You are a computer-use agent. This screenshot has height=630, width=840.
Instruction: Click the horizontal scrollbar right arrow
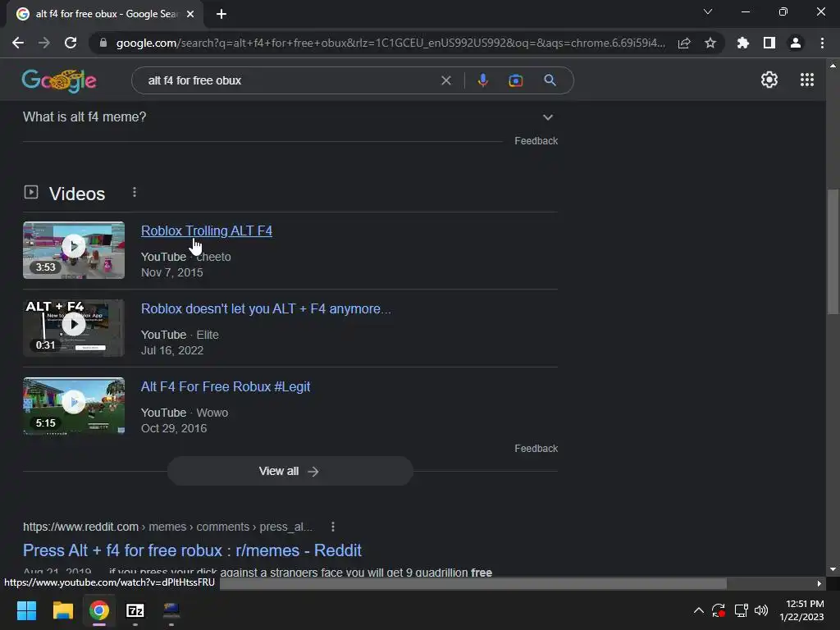point(819,583)
